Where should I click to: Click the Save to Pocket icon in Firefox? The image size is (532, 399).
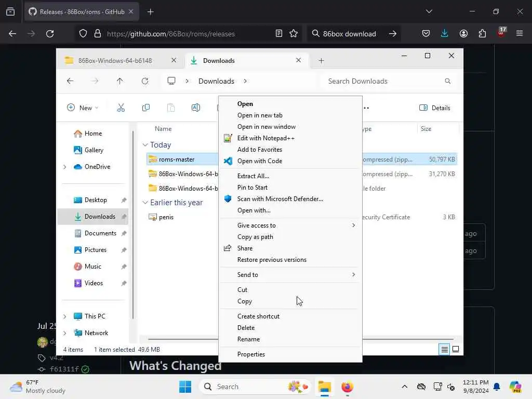click(x=426, y=34)
